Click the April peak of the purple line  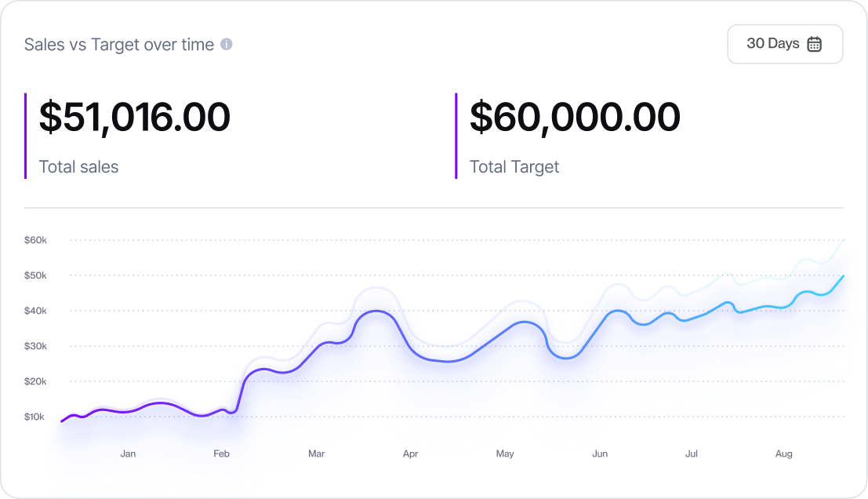(x=374, y=311)
